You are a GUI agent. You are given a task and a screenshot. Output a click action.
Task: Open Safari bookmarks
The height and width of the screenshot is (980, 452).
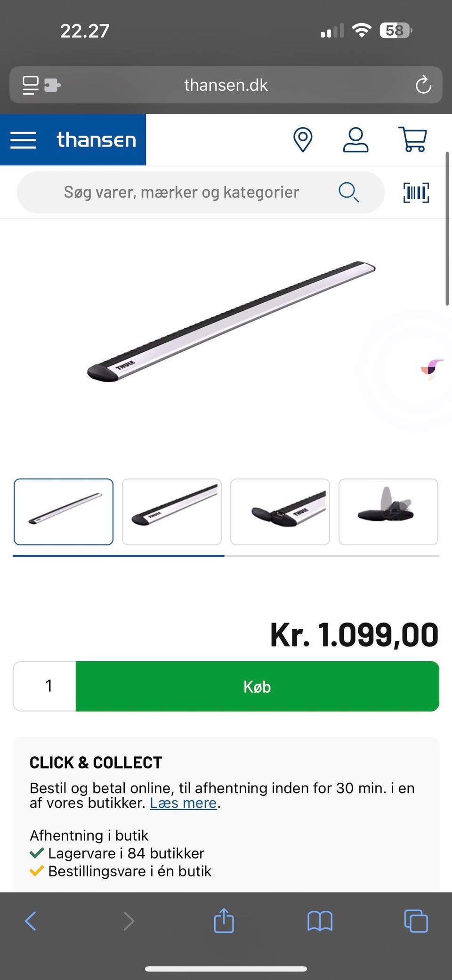(x=320, y=921)
